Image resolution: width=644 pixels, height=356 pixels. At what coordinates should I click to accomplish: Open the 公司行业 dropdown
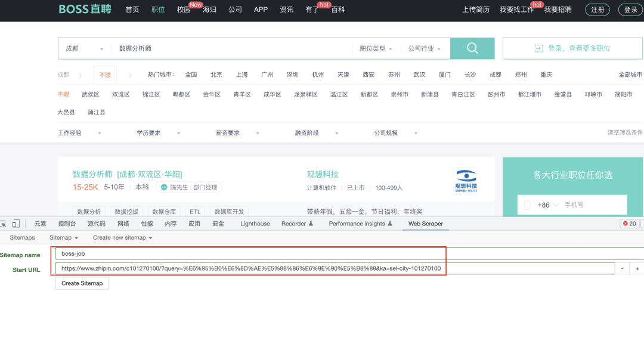tap(423, 48)
